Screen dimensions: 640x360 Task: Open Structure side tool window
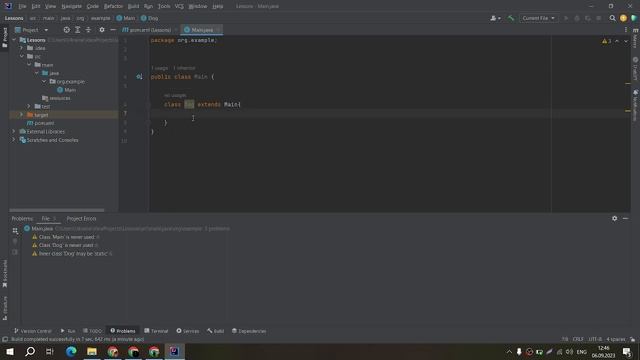coord(5,308)
